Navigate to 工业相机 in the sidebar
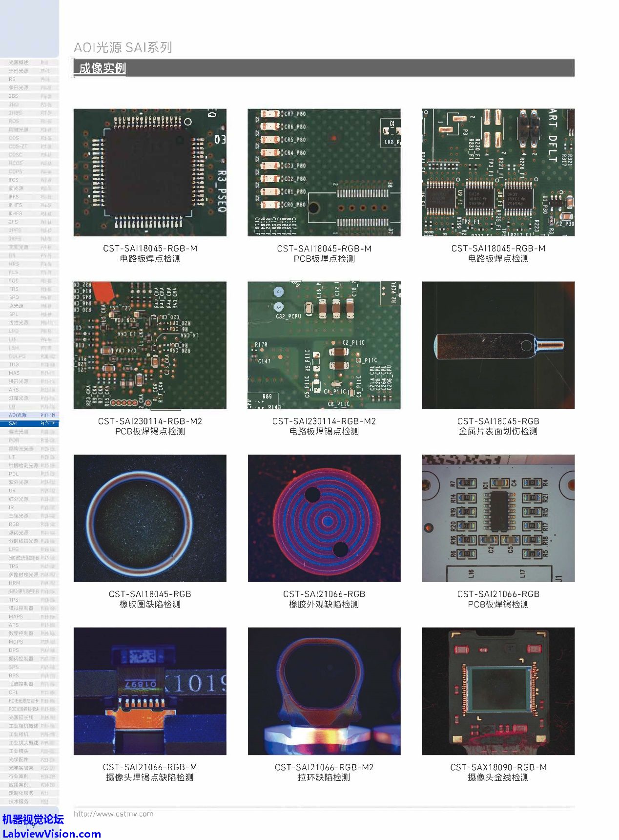 (x=19, y=734)
